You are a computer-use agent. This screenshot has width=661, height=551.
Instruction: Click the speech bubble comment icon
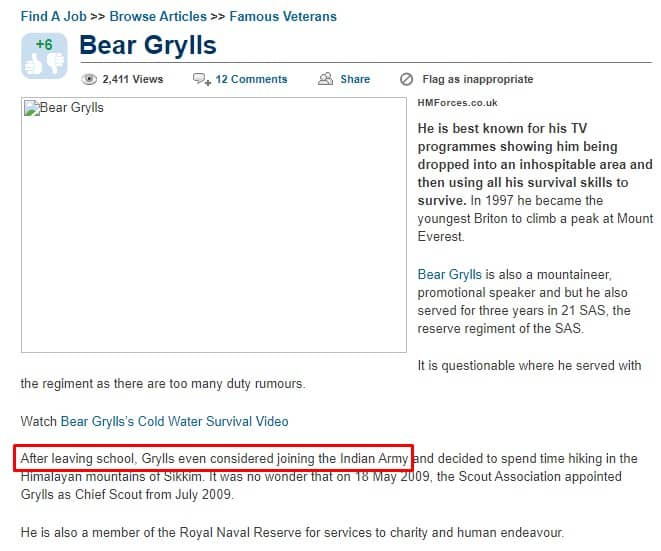202,79
